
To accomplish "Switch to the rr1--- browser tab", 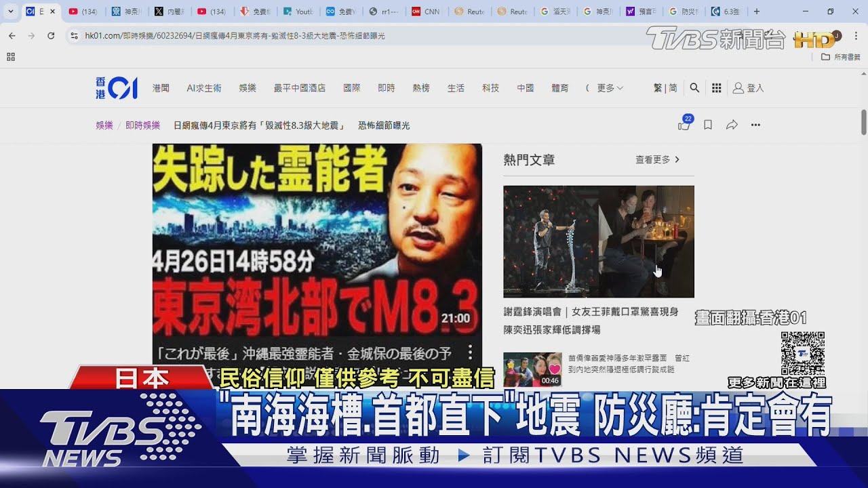I will [x=383, y=12].
